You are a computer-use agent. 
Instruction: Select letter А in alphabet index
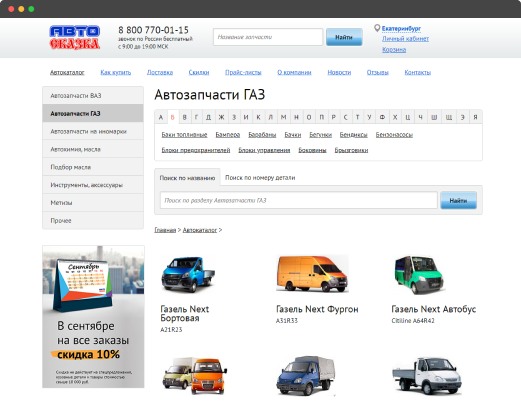[x=161, y=117]
